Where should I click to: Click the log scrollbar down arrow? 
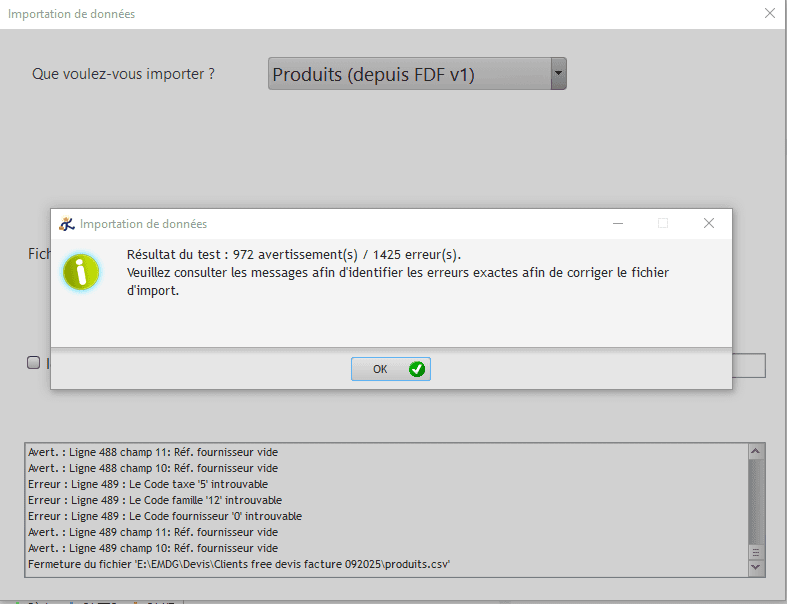coord(757,567)
